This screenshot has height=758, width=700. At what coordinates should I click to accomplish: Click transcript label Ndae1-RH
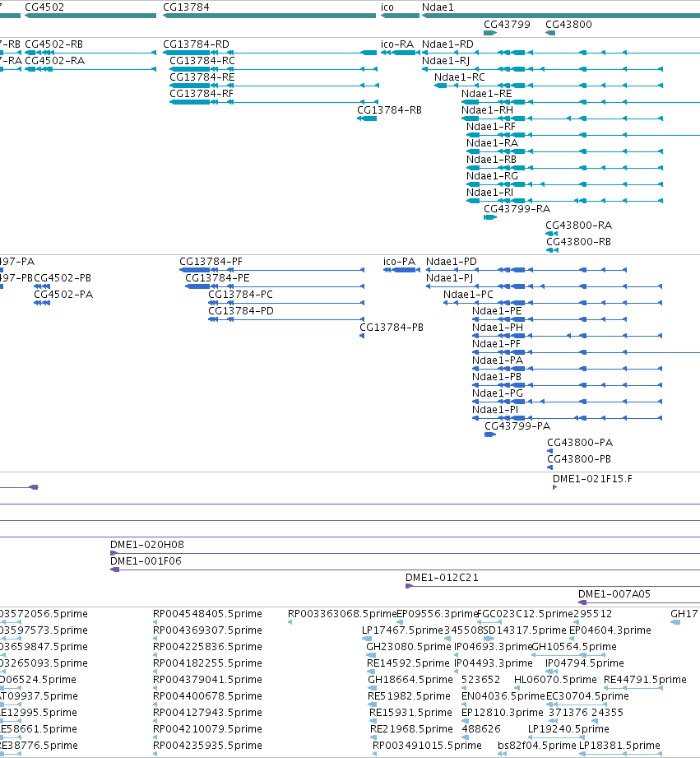(488, 109)
